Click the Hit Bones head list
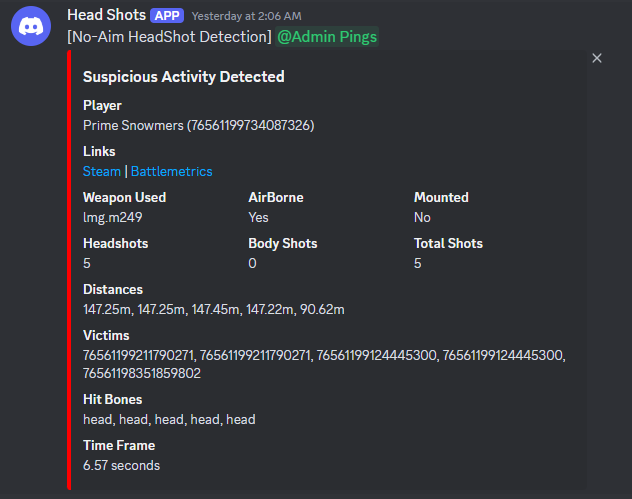The image size is (632, 499). point(169,419)
